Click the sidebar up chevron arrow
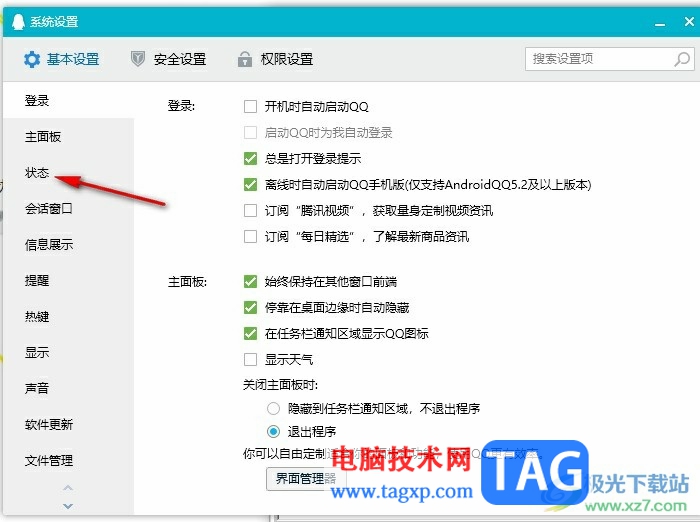700x522 pixels. 68,488
